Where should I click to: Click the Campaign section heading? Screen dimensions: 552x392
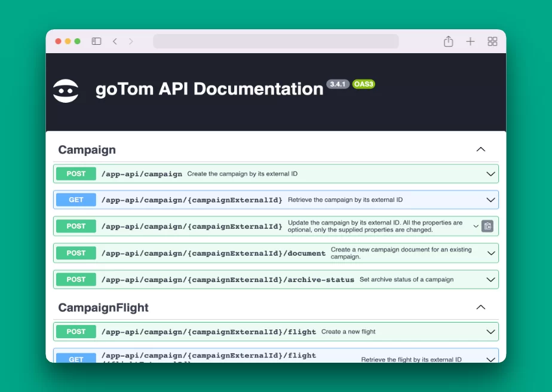87,149
